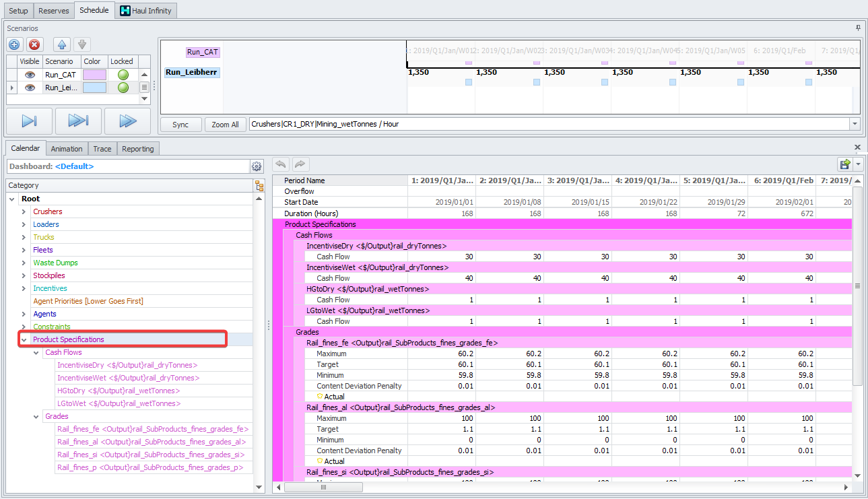The width and height of the screenshot is (868, 499).
Task: Click the undo back arrow icon
Action: click(281, 164)
